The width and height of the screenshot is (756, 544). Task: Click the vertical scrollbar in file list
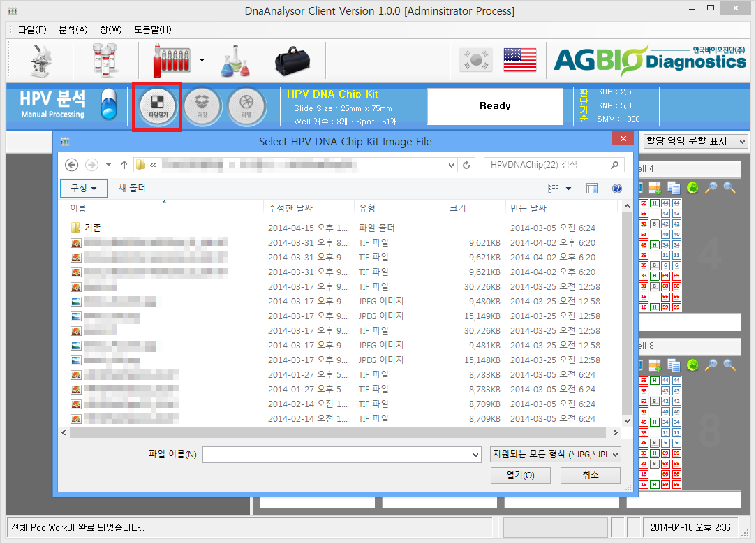tap(627, 314)
